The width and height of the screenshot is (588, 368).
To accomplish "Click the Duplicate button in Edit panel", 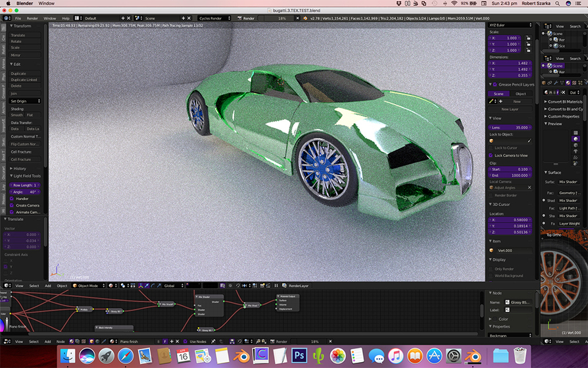I will pyautogui.click(x=25, y=74).
